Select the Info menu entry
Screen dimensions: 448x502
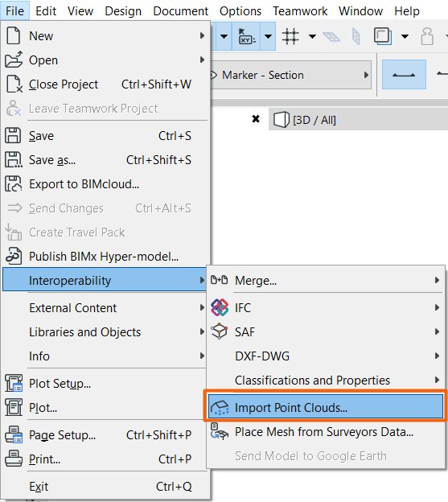[x=105, y=356]
